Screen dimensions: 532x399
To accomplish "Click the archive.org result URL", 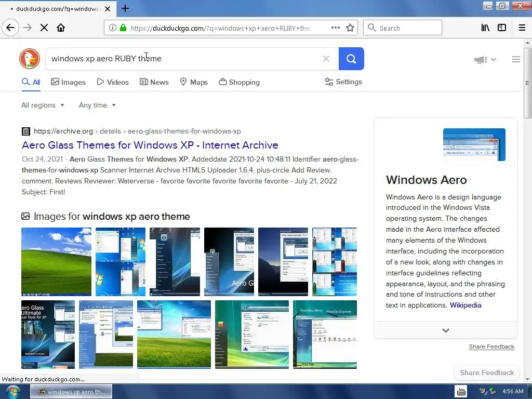I will (137, 131).
